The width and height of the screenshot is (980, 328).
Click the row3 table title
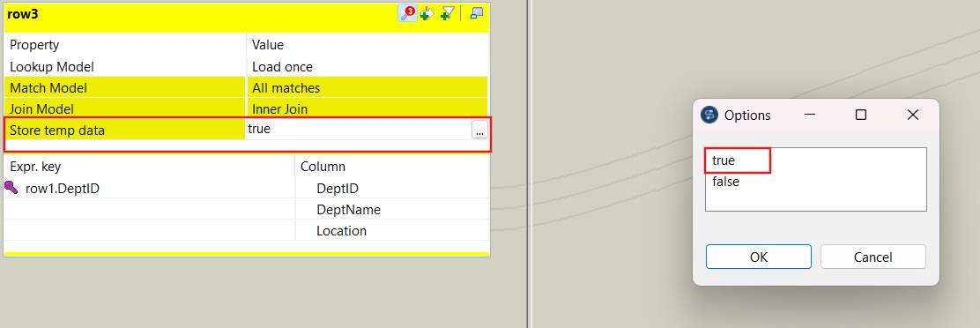click(23, 13)
